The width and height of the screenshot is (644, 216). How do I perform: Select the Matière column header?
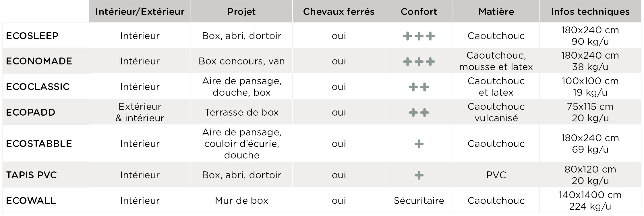click(x=496, y=12)
